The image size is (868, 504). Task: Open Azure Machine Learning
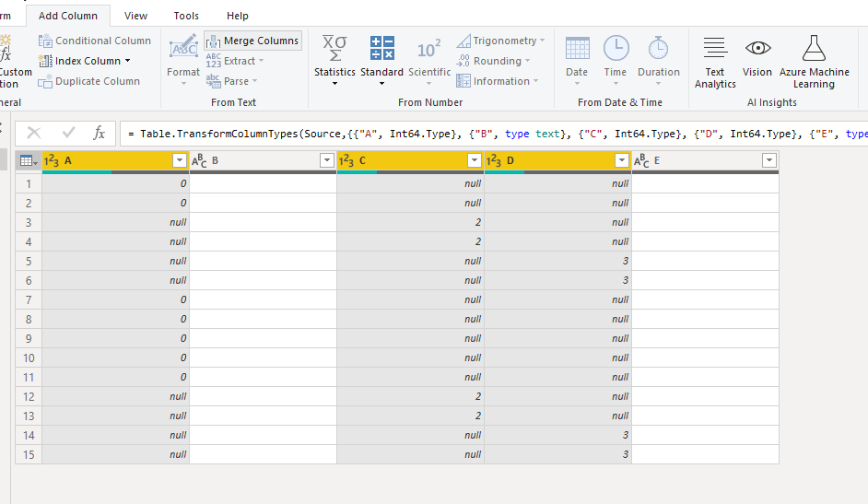click(815, 62)
